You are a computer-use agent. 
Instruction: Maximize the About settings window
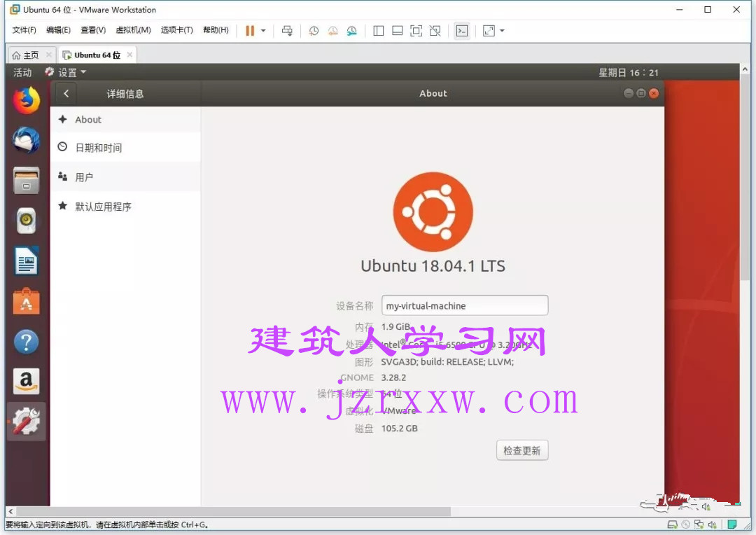pyautogui.click(x=641, y=94)
